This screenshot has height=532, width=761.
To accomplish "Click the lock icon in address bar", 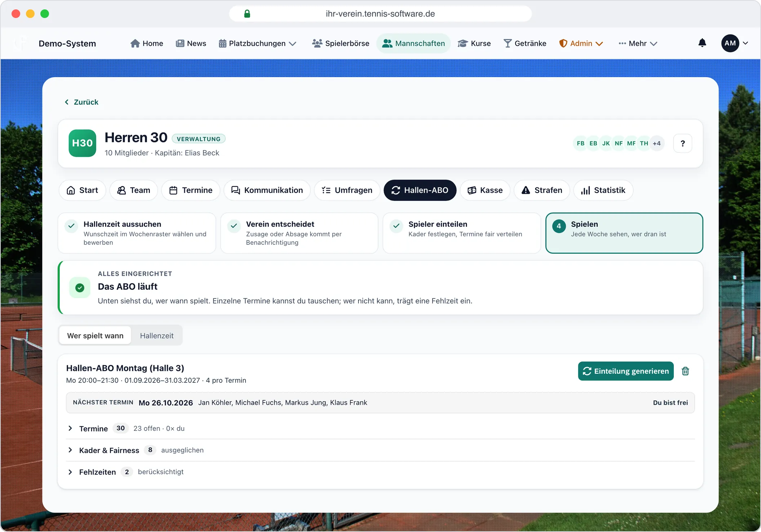I will [x=247, y=14].
